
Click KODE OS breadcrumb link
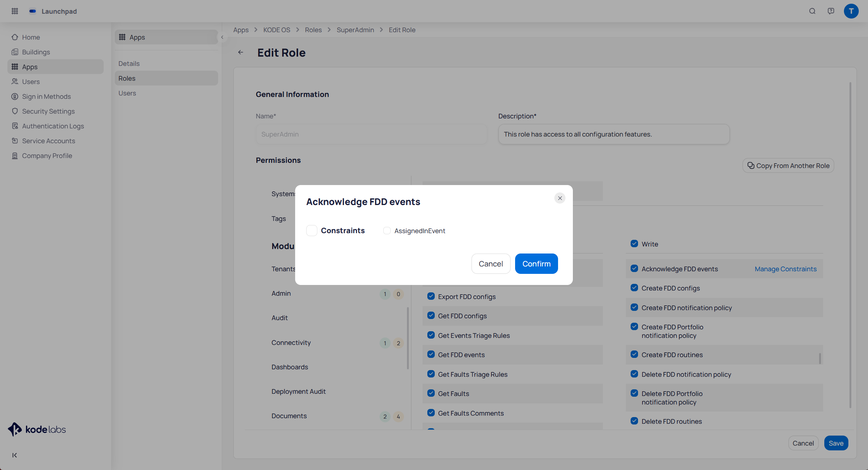(277, 30)
